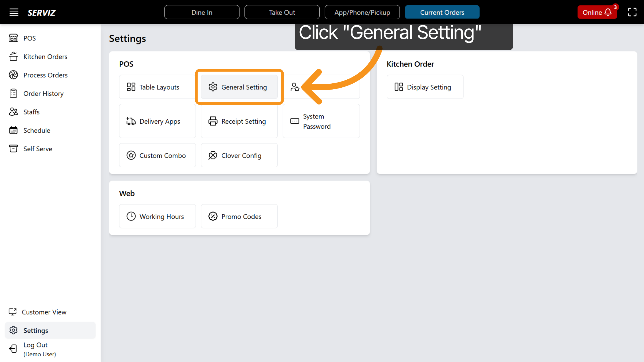Switch to the Take Out tab
The image size is (644, 362).
282,12
